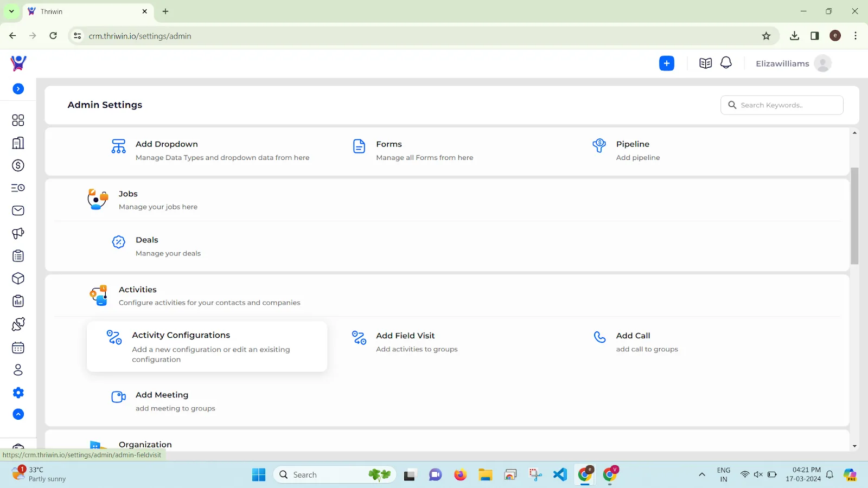Open the book guide icon in header
868x488 pixels.
pyautogui.click(x=705, y=63)
